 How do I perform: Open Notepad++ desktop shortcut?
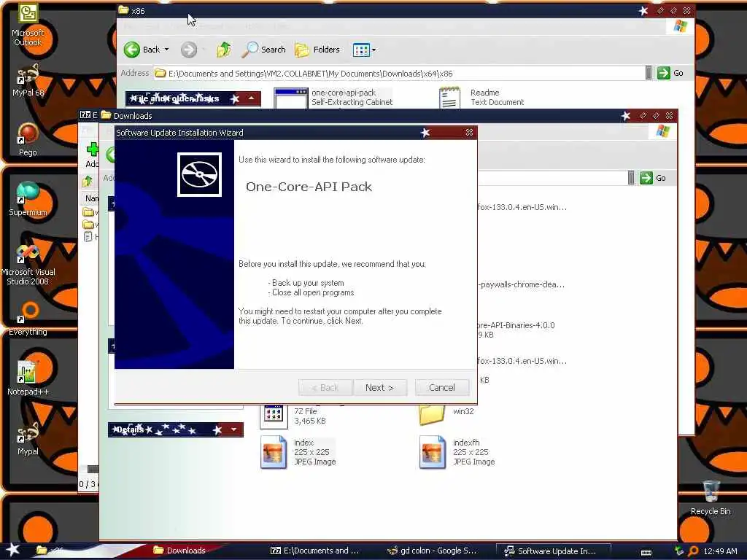click(28, 378)
